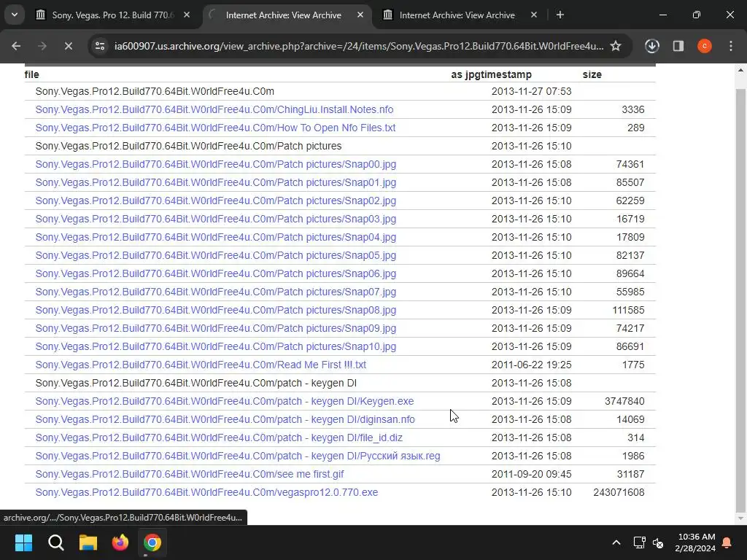Image resolution: width=747 pixels, height=560 pixels.
Task: Open Patch pictures/Snap05.jpg link
Action: (x=216, y=255)
